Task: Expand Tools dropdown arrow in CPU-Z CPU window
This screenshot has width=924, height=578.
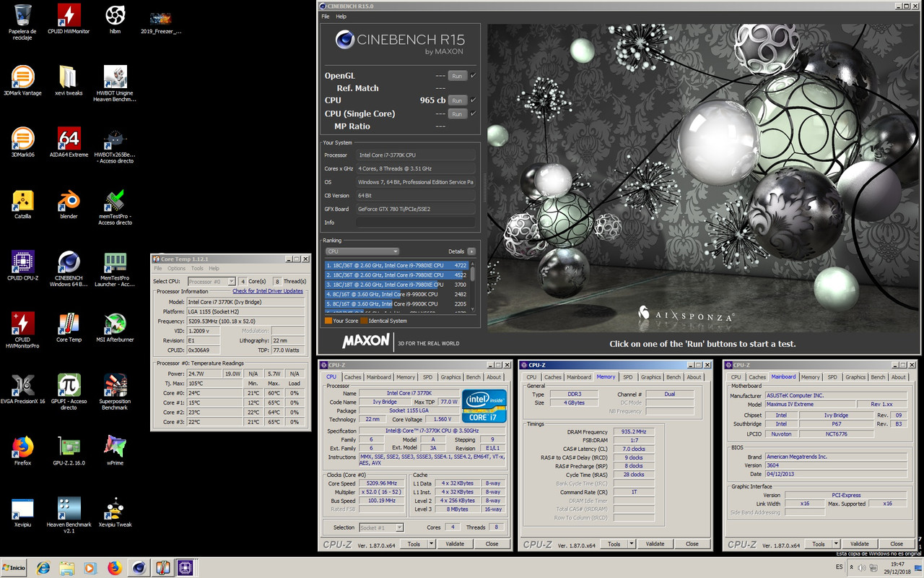Action: (431, 543)
